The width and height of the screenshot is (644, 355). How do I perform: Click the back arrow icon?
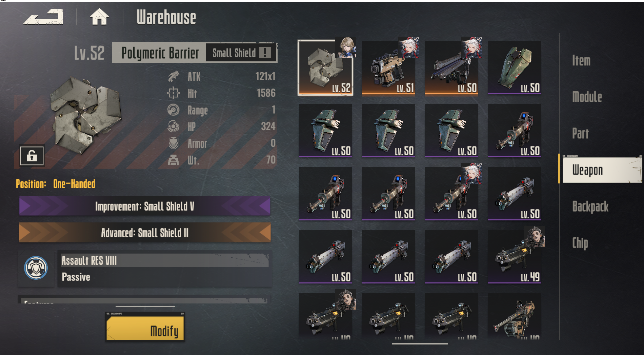tap(43, 17)
